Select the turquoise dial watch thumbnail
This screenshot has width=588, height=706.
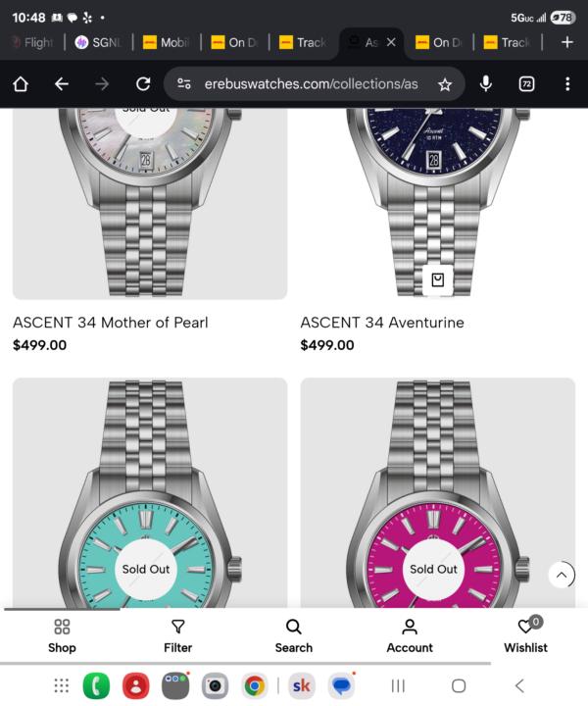point(150,493)
